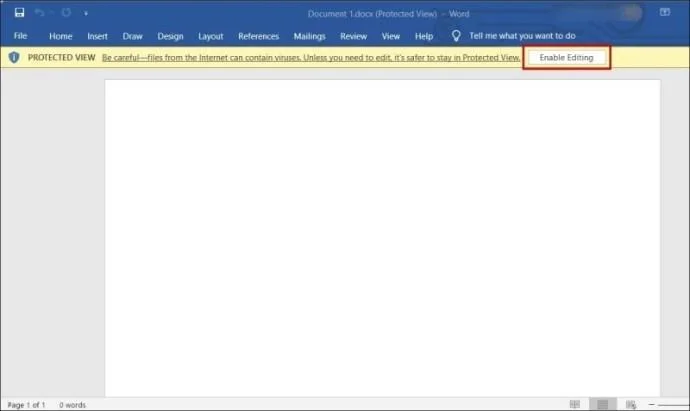Select the Print Layout view icon
This screenshot has height=411, width=690.
tap(603, 404)
